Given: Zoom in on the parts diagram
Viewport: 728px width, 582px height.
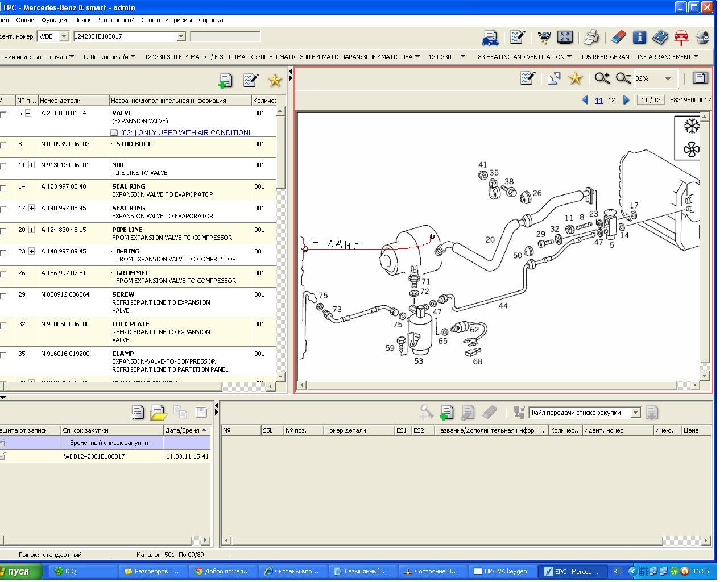Looking at the screenshot, I should tap(602, 78).
